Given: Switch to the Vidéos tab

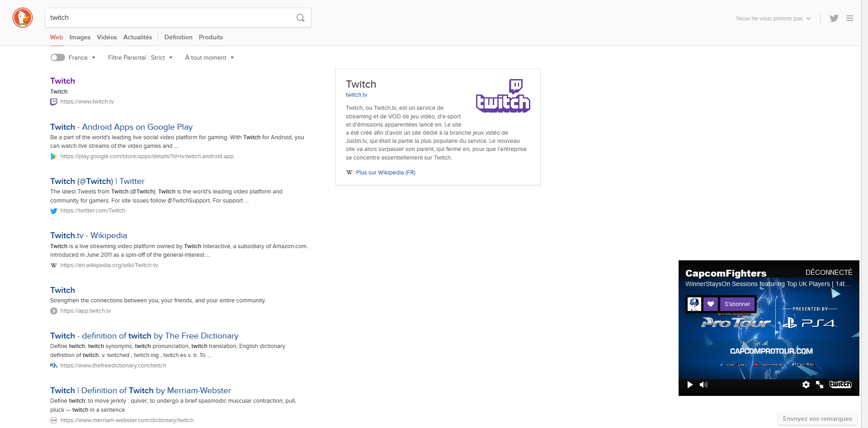Looking at the screenshot, I should click(x=107, y=37).
